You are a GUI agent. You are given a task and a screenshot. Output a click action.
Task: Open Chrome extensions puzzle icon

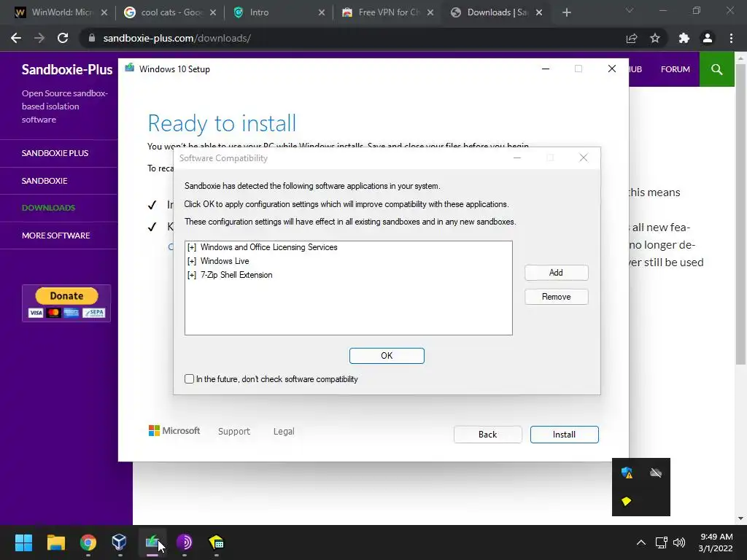pos(684,38)
